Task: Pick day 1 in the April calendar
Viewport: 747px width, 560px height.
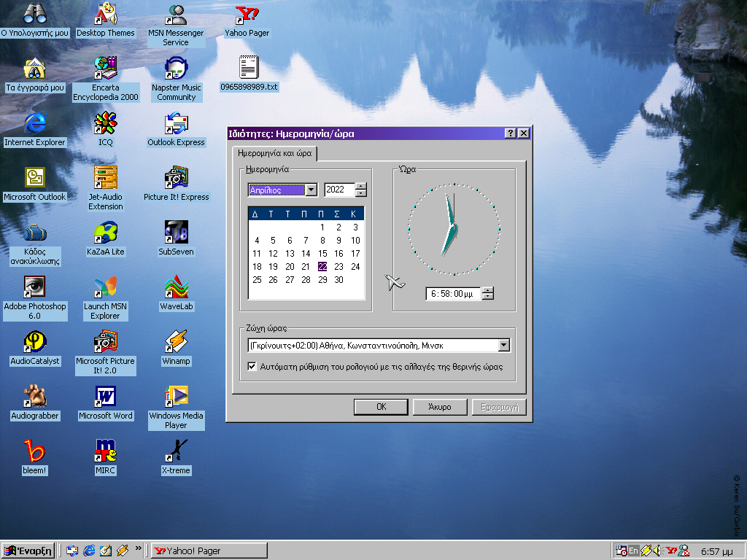Action: tap(322, 227)
